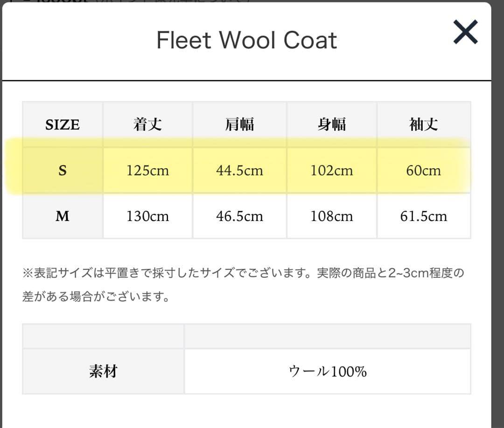
Task: Click the 61.5cm sleeve length cell
Action: pos(423,216)
